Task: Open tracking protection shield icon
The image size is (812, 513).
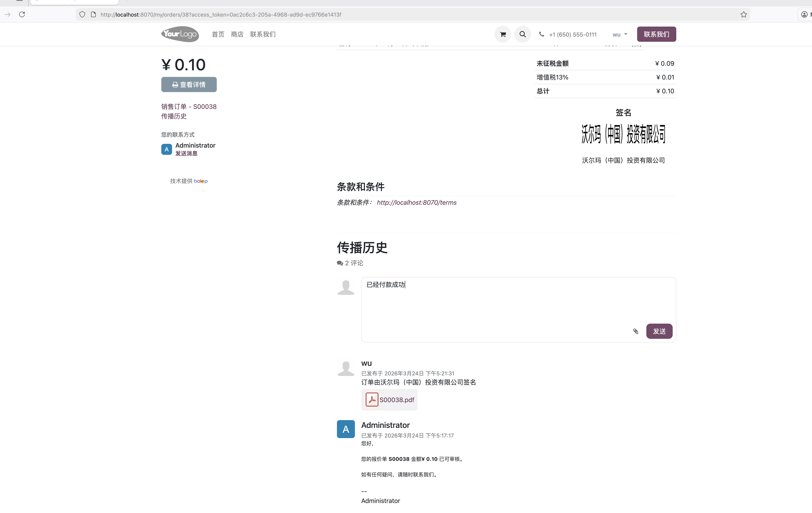Action: (82, 15)
